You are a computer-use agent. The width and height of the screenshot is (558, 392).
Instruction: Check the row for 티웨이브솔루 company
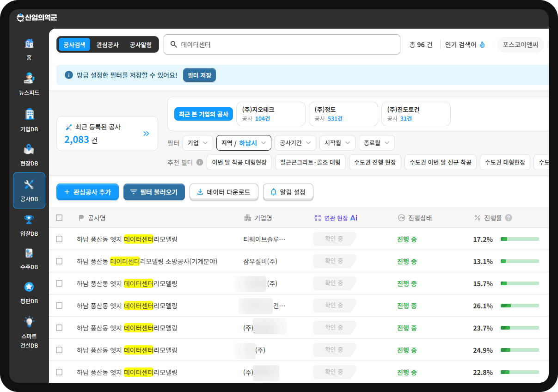pos(59,239)
